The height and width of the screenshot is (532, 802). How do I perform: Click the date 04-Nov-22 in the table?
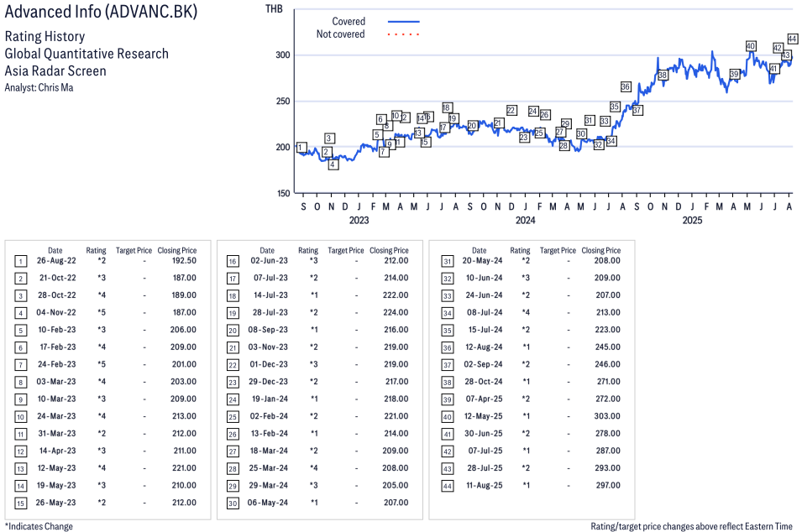coord(55,312)
